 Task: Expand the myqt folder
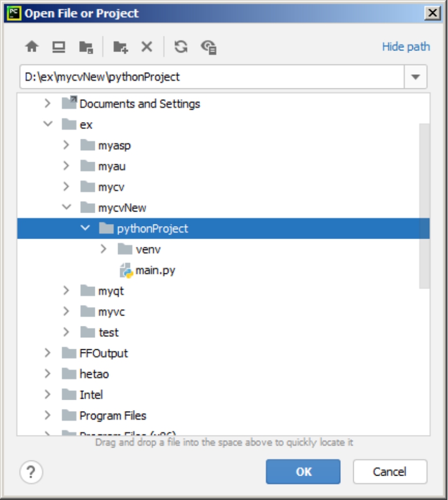click(x=66, y=291)
